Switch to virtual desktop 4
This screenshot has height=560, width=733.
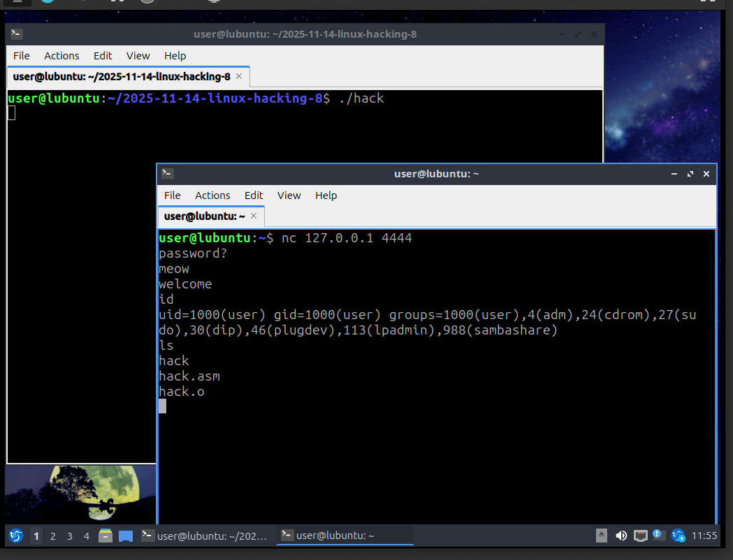pyautogui.click(x=87, y=536)
